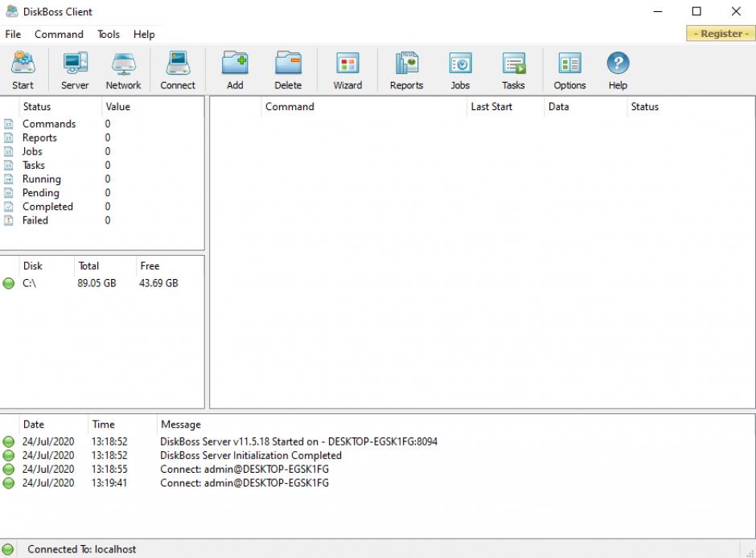Image resolution: width=756 pixels, height=558 pixels.
Task: Click the Help toolbar icon
Action: point(618,64)
